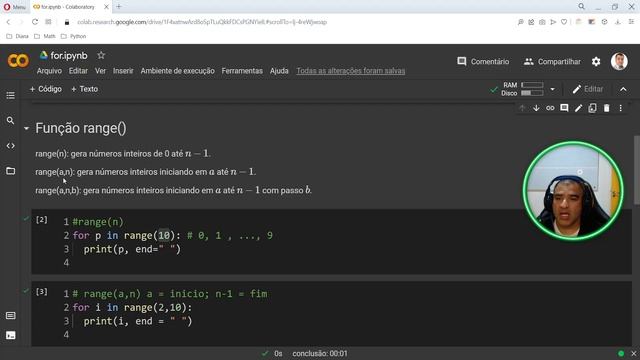Go back in browser history
This screenshot has width=640, height=360.
tap(8, 22)
